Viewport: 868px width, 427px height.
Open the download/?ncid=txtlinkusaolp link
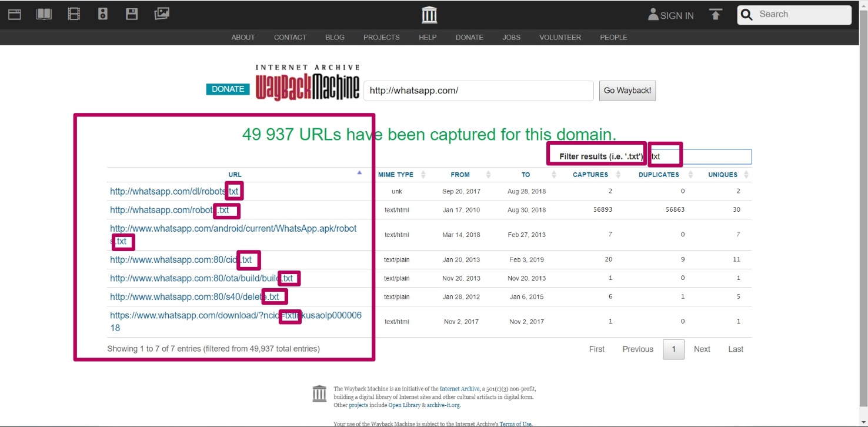236,322
